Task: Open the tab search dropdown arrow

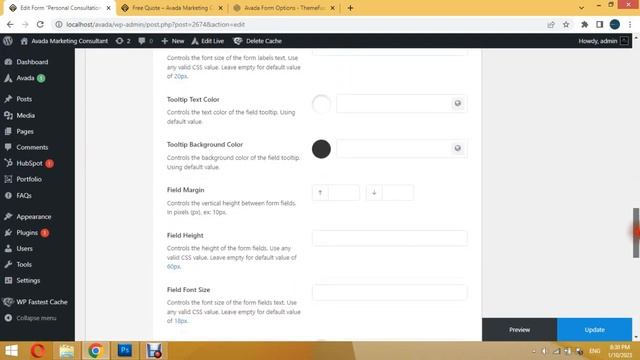Action: click(581, 8)
